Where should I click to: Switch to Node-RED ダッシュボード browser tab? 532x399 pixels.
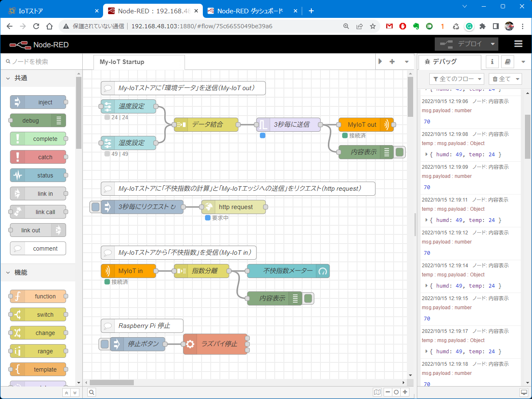click(x=252, y=11)
